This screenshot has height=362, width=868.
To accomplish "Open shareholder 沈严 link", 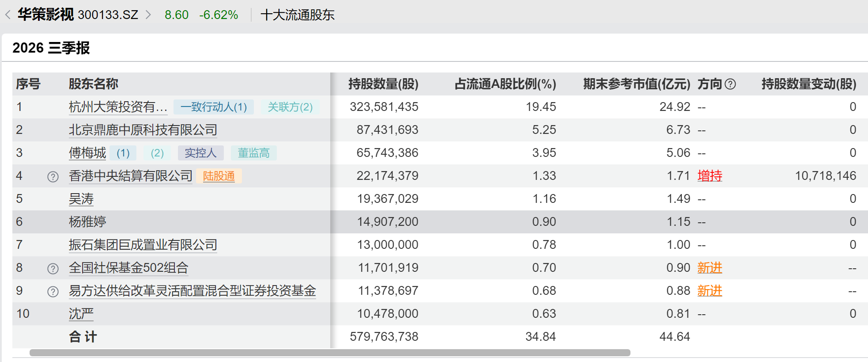I will point(81,314).
